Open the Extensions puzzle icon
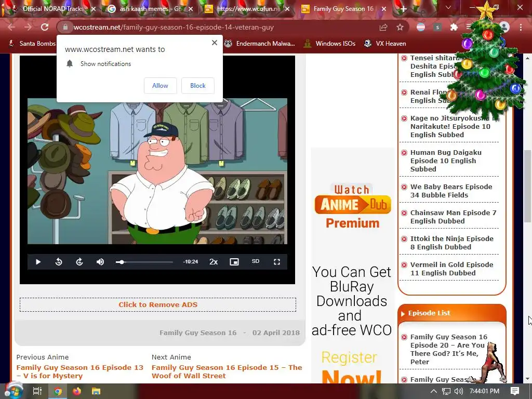This screenshot has width=532, height=399. pos(454,27)
